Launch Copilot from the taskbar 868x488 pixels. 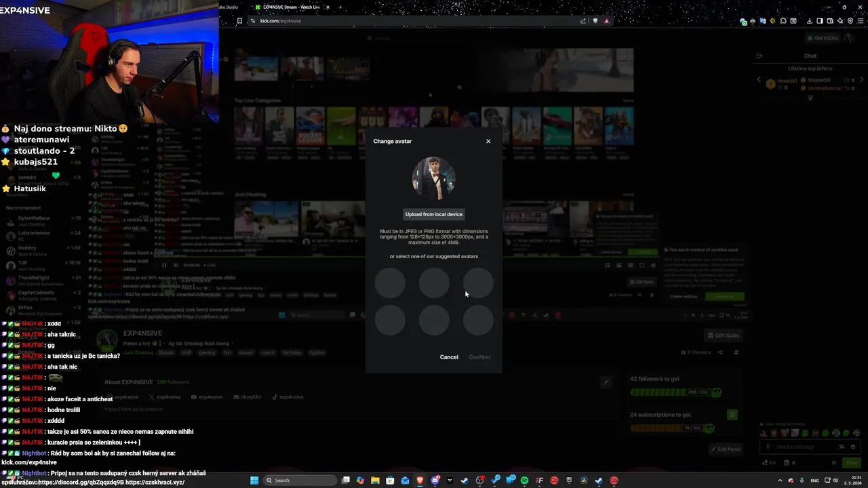pos(360,481)
